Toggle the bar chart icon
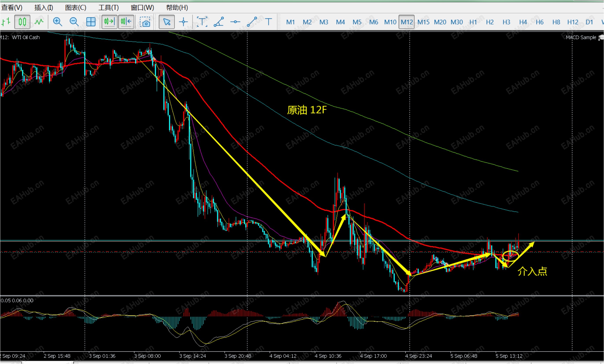 click(x=6, y=22)
